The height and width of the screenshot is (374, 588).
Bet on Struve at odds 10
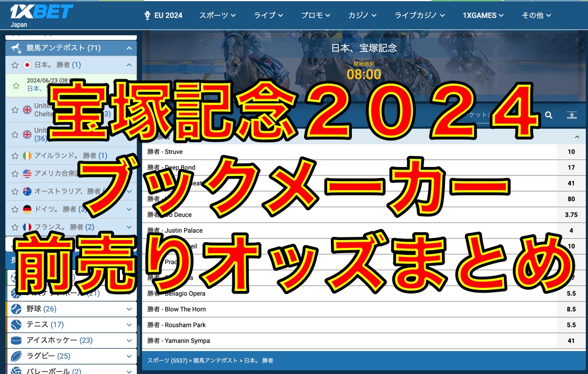pyautogui.click(x=571, y=152)
